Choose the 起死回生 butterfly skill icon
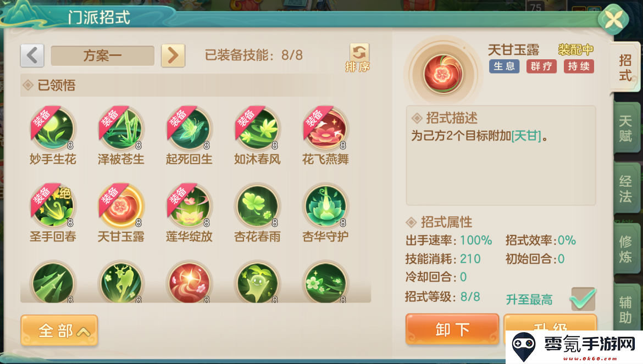This screenshot has width=643, height=364. click(189, 128)
